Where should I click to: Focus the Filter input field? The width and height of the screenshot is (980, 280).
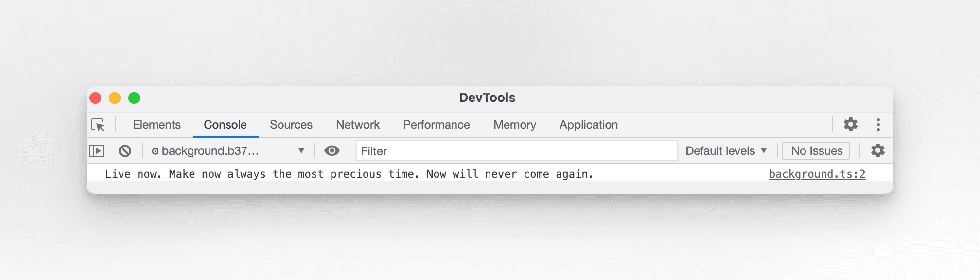point(516,151)
